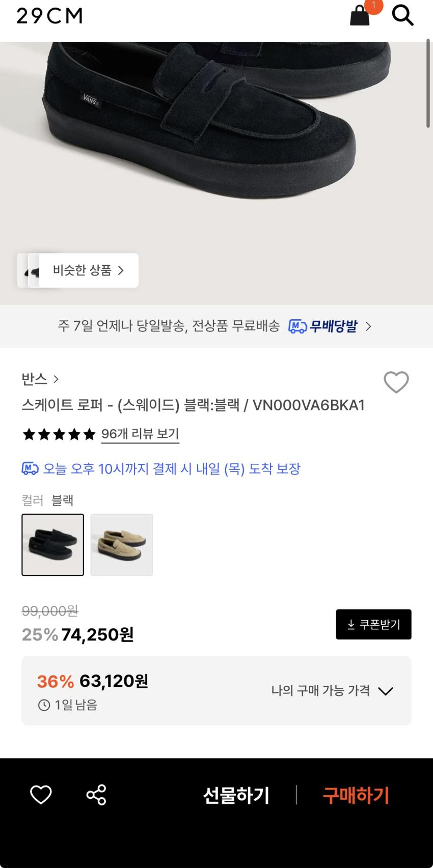Open the 반스 brand page chevron
The height and width of the screenshot is (868, 433).
coord(56,379)
